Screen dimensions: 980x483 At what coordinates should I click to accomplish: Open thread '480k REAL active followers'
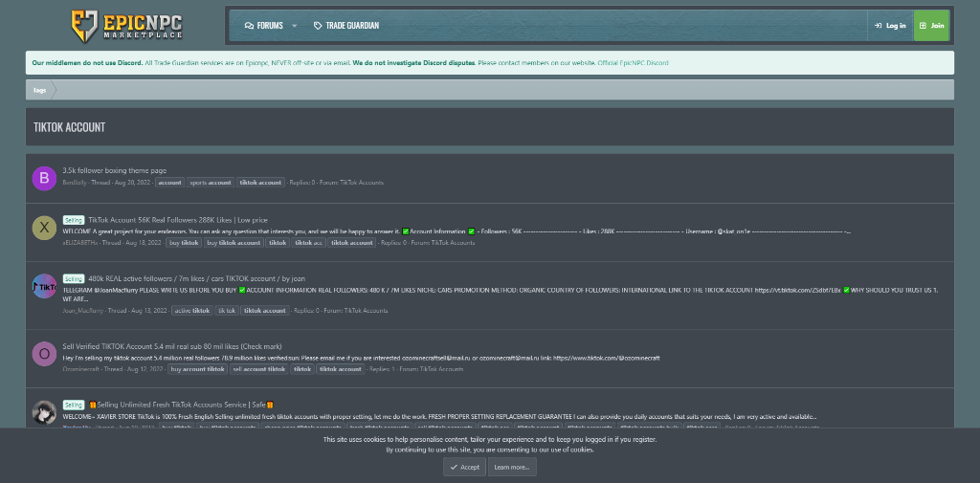point(196,278)
